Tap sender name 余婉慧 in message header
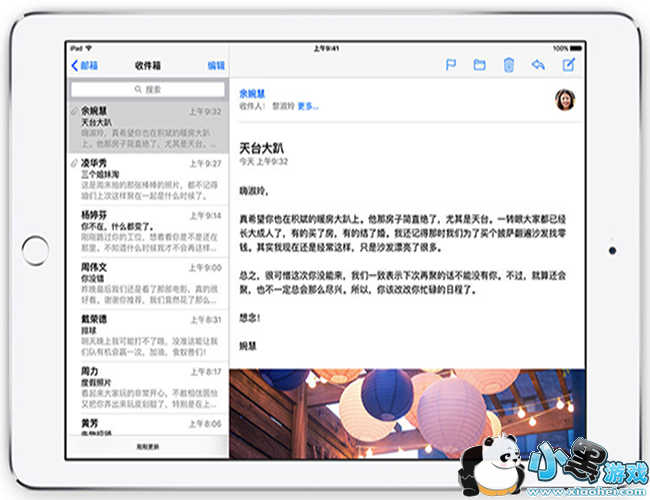This screenshot has height=500, width=650. point(252,94)
